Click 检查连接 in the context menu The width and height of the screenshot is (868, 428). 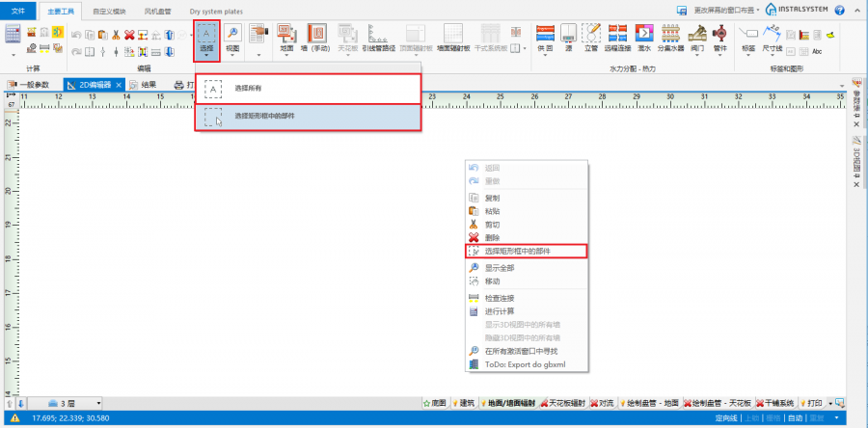(x=499, y=298)
